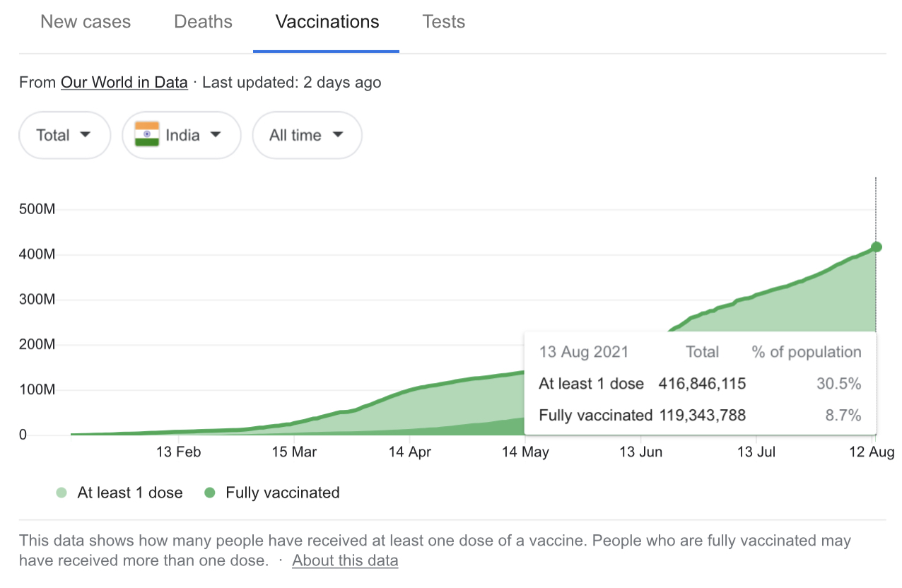Click the data point dot on chart
This screenshot has width=902, height=588.
click(876, 247)
